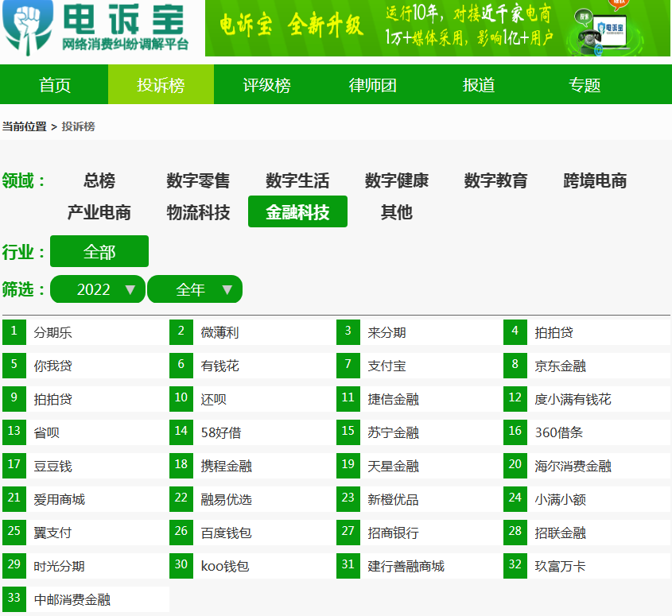Pick the 跨境电商 domain filter
Viewport: 672px width, 616px height.
pyautogui.click(x=595, y=180)
